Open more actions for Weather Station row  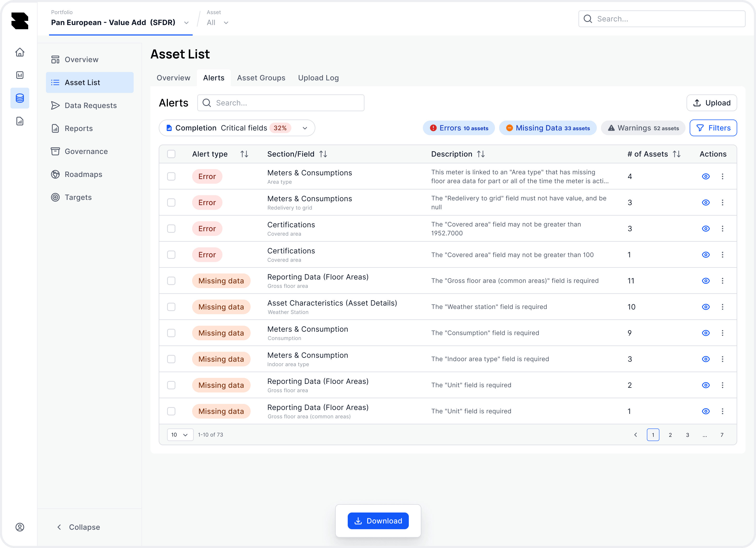[x=722, y=307]
